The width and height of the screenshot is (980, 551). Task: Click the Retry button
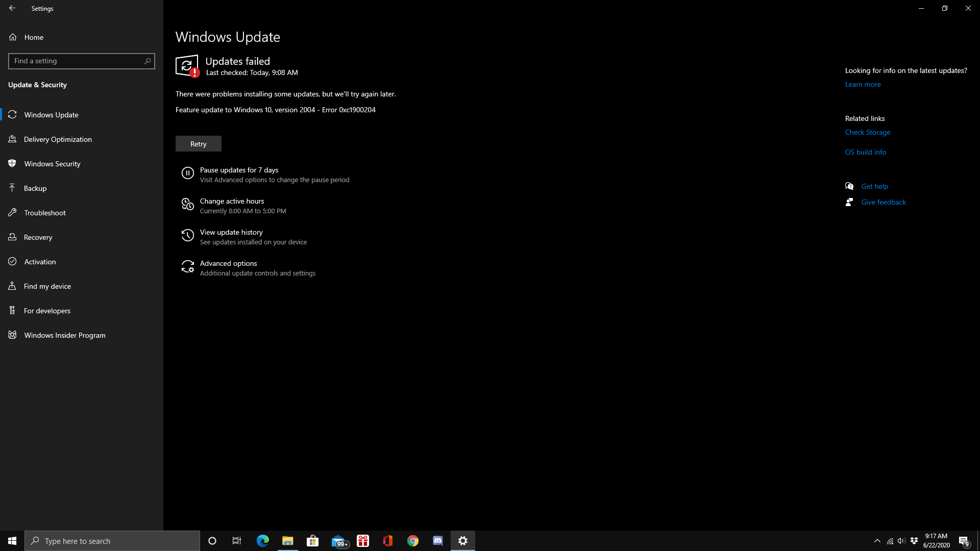[199, 144]
